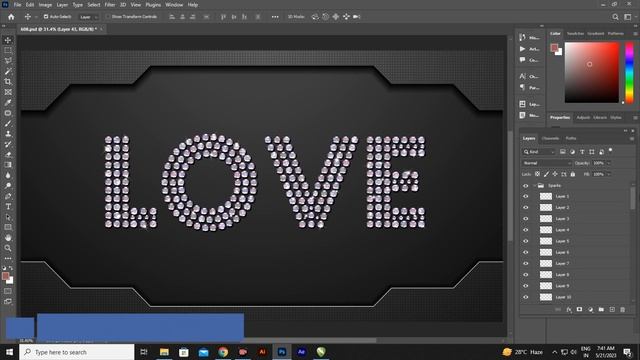Select the Brush tool
Viewport: 640px width, 360px height.
[x=8, y=123]
